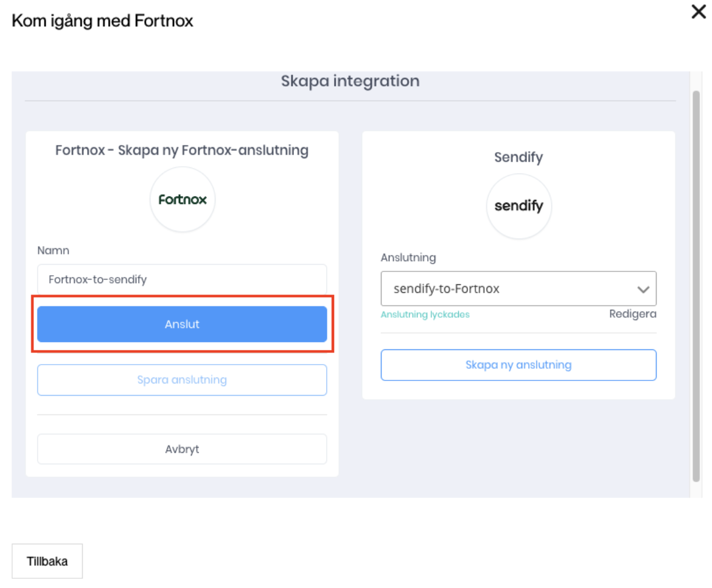Image resolution: width=712 pixels, height=588 pixels.
Task: Close the Kom igång med Fortnox dialog
Action: (x=698, y=12)
